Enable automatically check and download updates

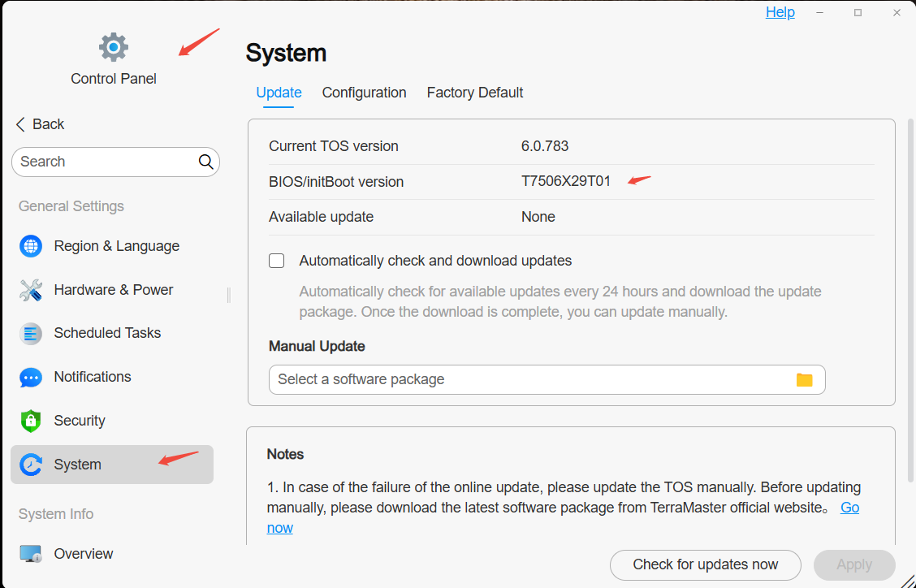coord(276,261)
